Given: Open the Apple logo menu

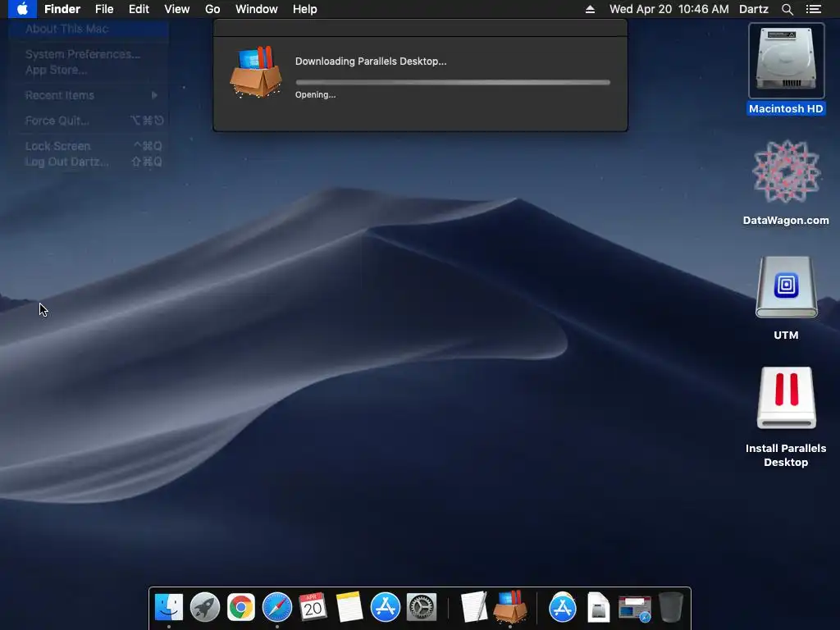Looking at the screenshot, I should click(22, 9).
